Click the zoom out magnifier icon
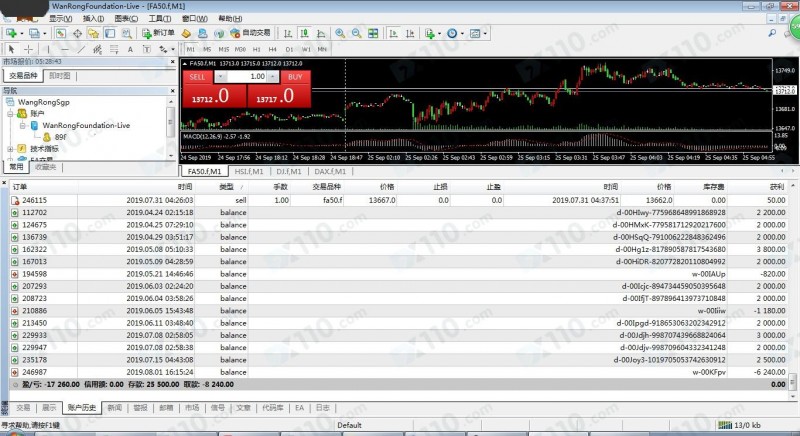 point(355,33)
